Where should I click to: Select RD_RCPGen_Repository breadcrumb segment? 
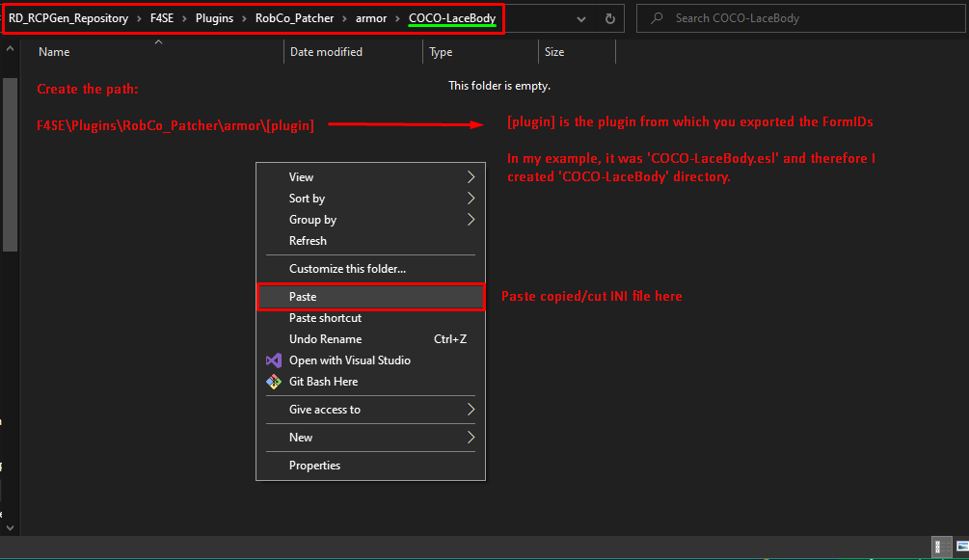pyautogui.click(x=68, y=18)
